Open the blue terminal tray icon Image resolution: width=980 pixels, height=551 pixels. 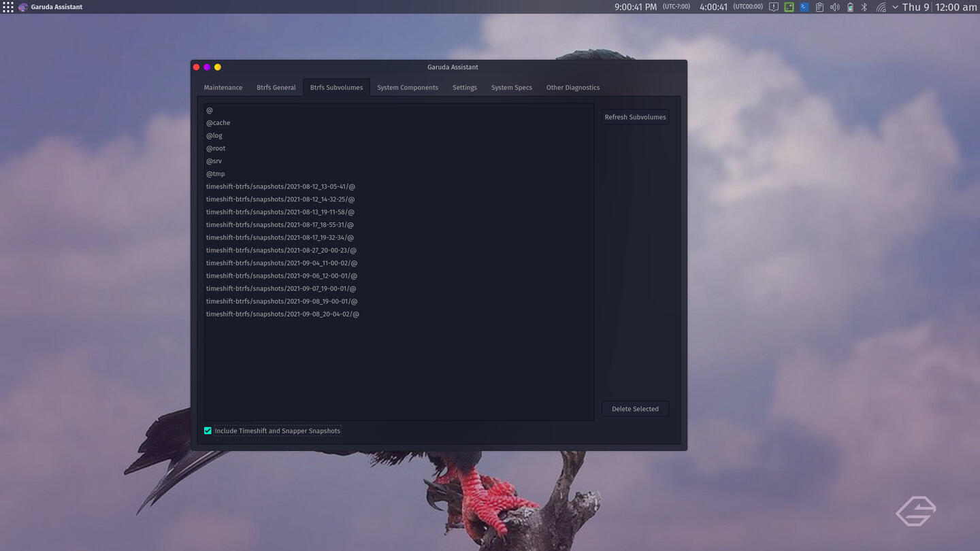click(804, 7)
